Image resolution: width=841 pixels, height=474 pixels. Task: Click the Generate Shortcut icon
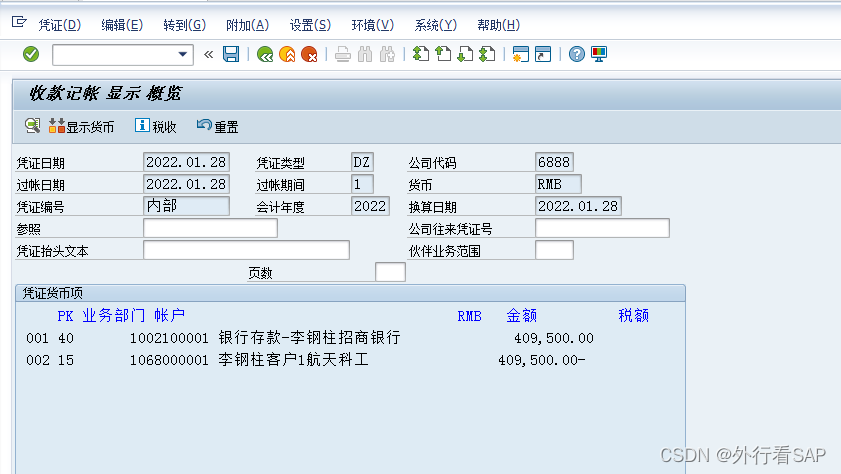(x=543, y=54)
